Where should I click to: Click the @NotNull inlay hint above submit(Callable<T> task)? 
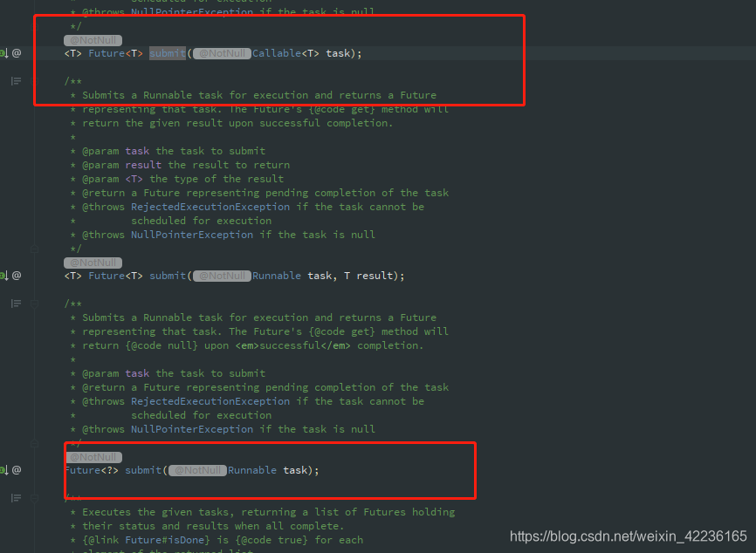tap(93, 40)
